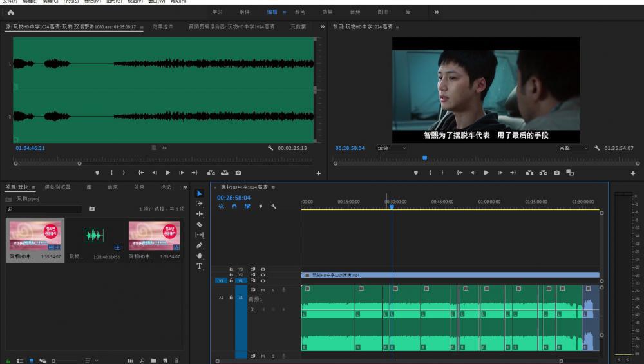Click timeline playhead at 00:30:00:00 ruler
Image resolution: width=644 pixels, height=364 pixels.
(x=392, y=206)
